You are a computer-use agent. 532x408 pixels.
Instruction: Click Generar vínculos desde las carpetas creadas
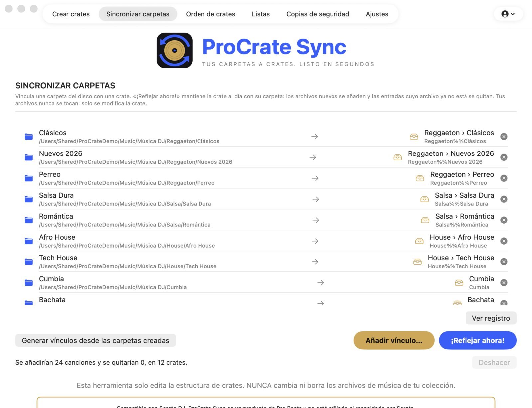[95, 340]
